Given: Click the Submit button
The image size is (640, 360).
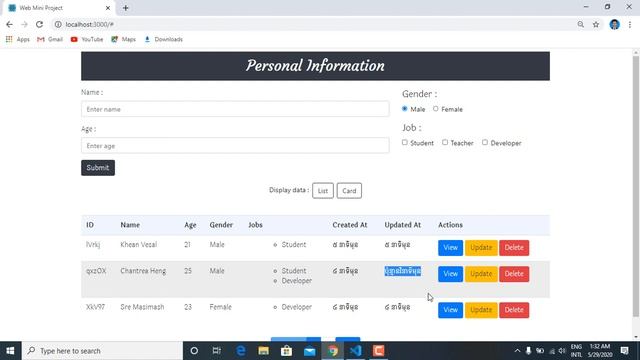Looking at the screenshot, I should (x=98, y=168).
